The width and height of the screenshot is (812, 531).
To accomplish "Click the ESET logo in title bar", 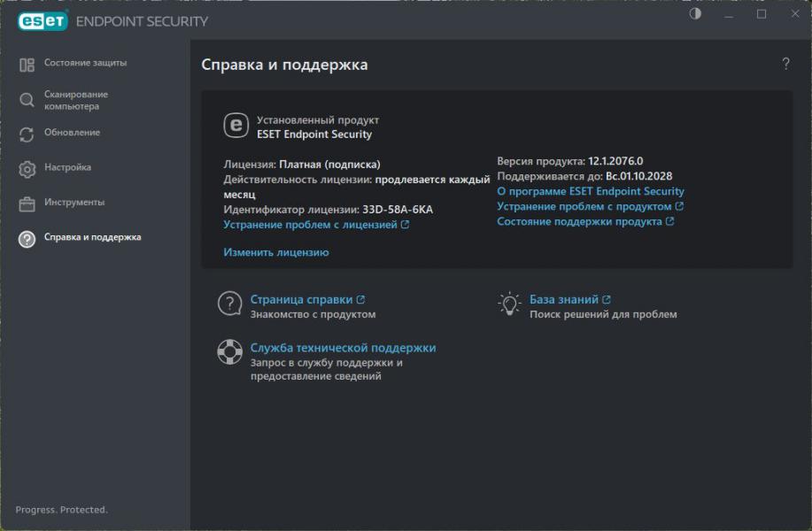I will coord(43,20).
